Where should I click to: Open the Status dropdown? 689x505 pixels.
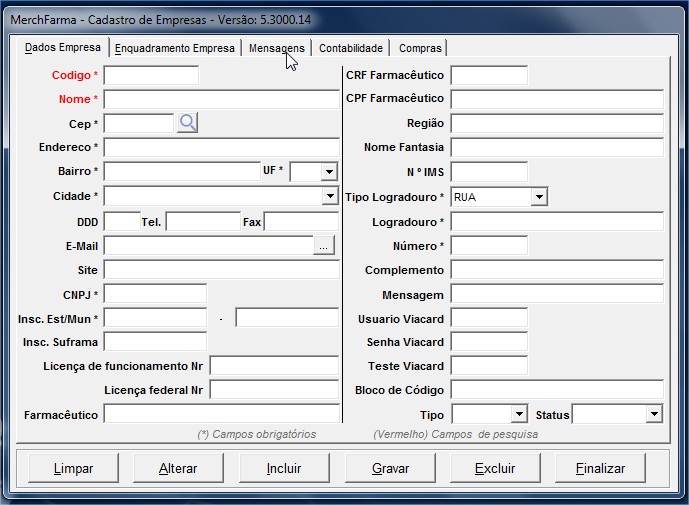click(x=653, y=414)
